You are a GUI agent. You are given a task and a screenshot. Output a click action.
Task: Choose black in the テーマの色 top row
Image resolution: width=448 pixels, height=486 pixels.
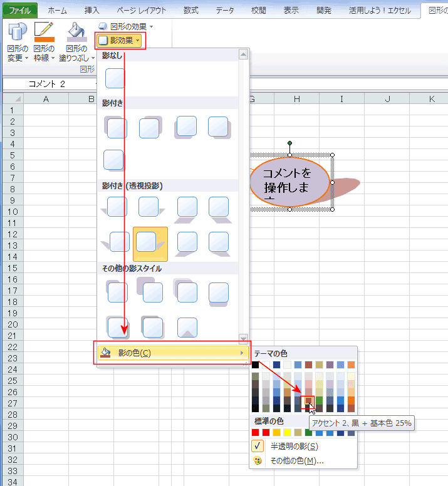coord(255,364)
